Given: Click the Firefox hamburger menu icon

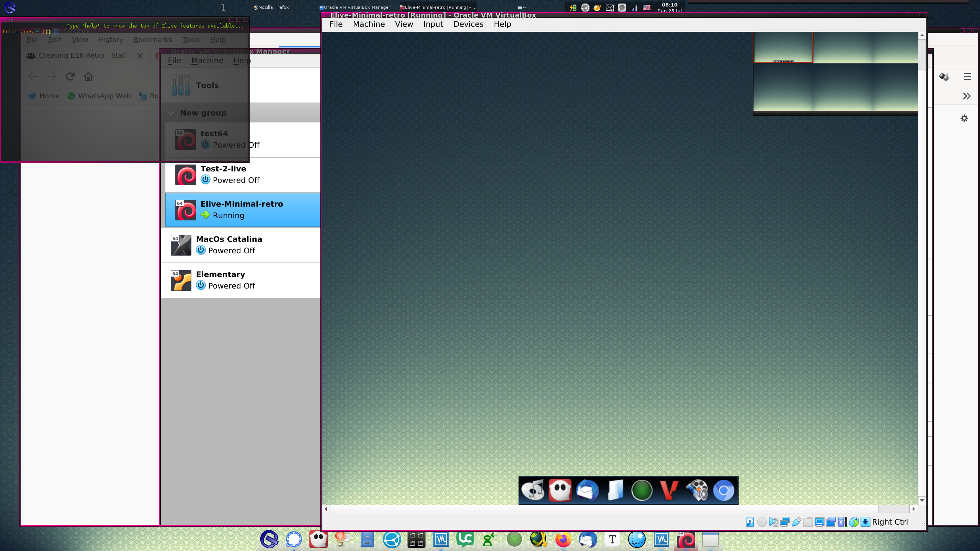Looking at the screenshot, I should (x=967, y=77).
